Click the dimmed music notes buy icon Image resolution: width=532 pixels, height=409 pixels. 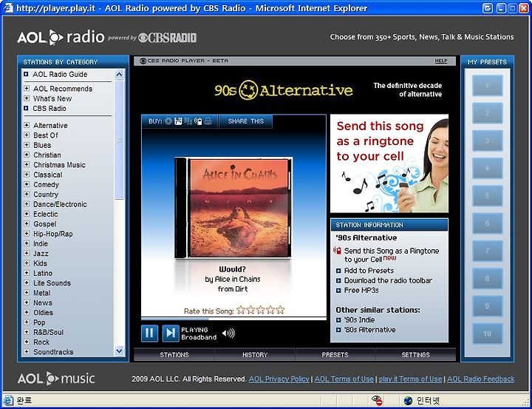[188, 121]
